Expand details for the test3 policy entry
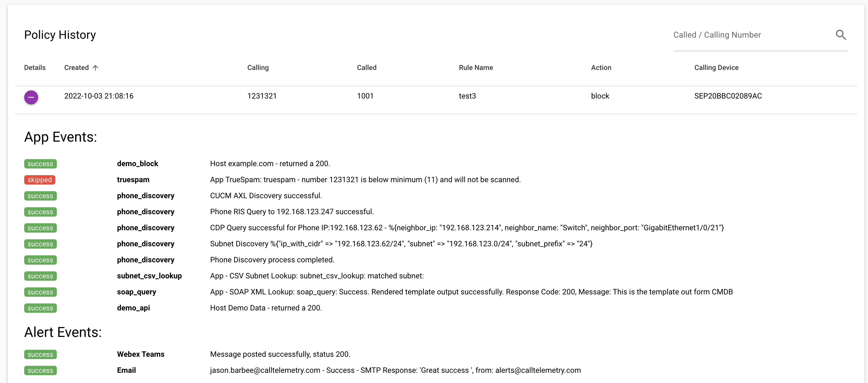This screenshot has width=868, height=383. click(x=31, y=97)
